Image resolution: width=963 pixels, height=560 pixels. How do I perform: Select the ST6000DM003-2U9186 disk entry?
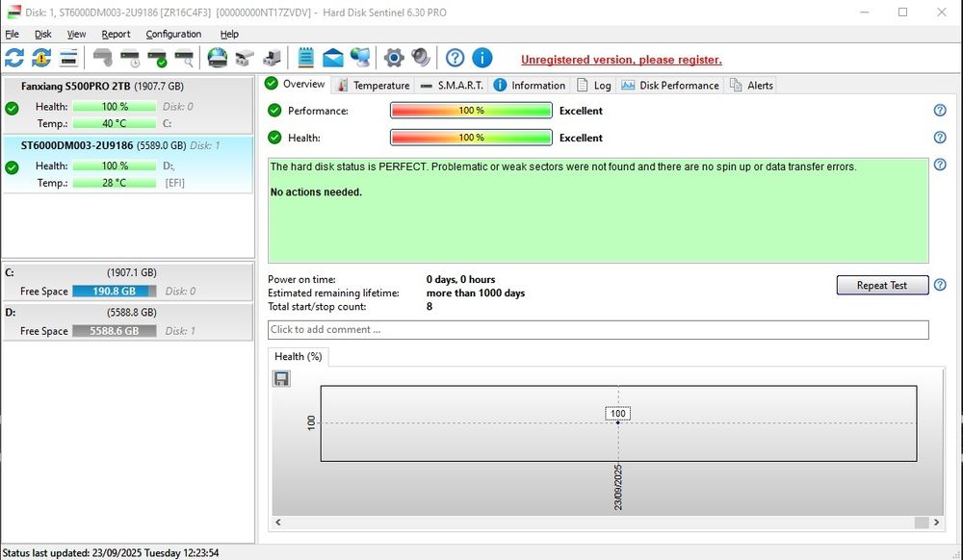click(x=128, y=165)
